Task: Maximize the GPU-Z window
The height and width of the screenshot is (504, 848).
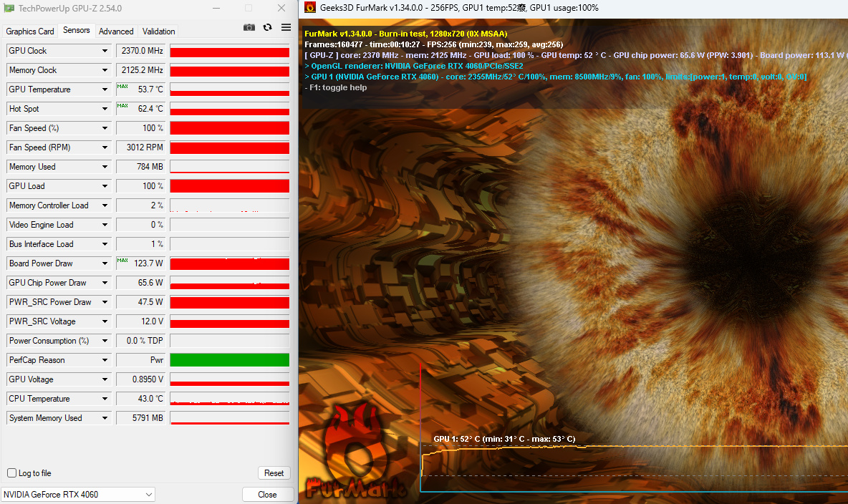Action: (249, 8)
